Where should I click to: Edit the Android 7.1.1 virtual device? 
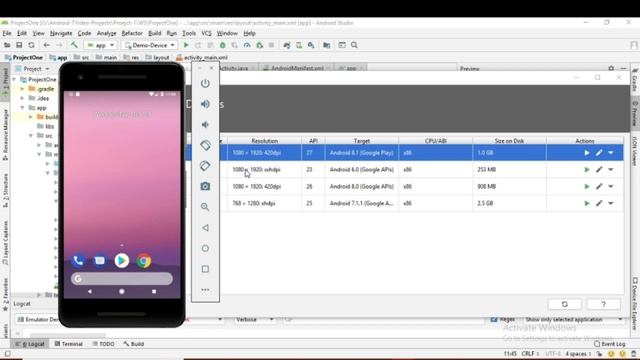(599, 203)
